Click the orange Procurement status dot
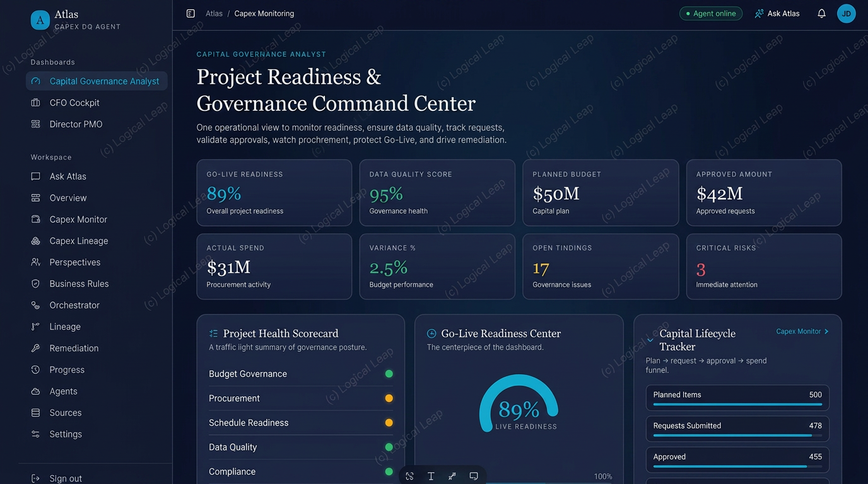The width and height of the screenshot is (868, 484). [389, 398]
